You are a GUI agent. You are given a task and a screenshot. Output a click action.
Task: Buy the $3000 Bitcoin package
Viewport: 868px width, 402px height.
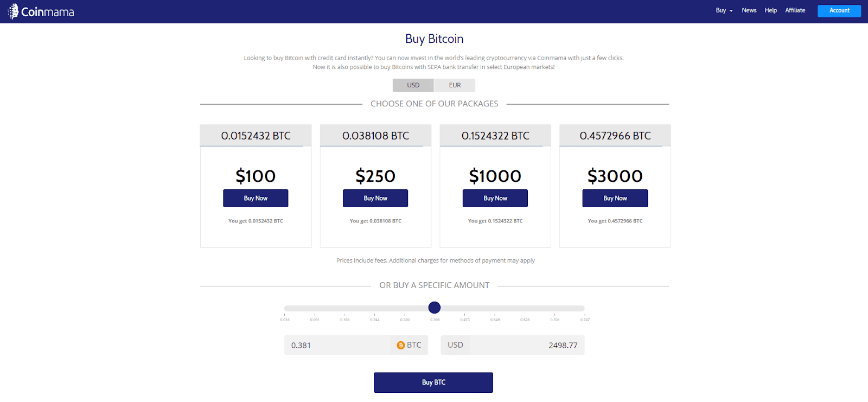[615, 198]
